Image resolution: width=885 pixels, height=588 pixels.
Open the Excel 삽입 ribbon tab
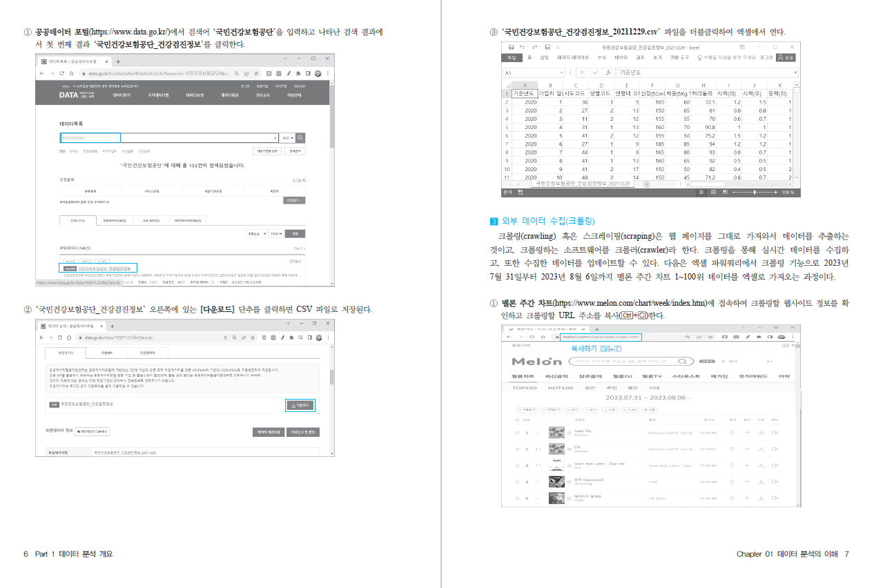click(x=544, y=58)
